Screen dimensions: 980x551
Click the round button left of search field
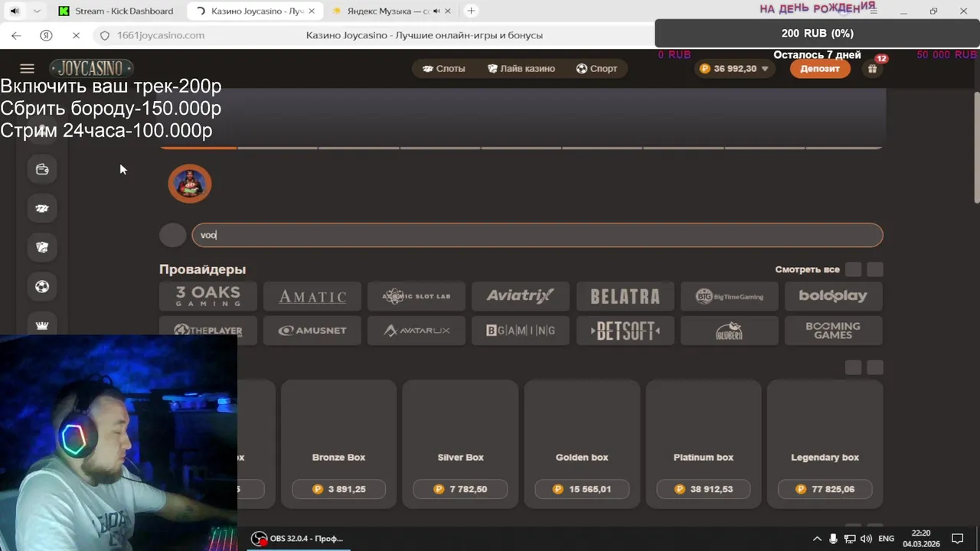[x=173, y=235]
